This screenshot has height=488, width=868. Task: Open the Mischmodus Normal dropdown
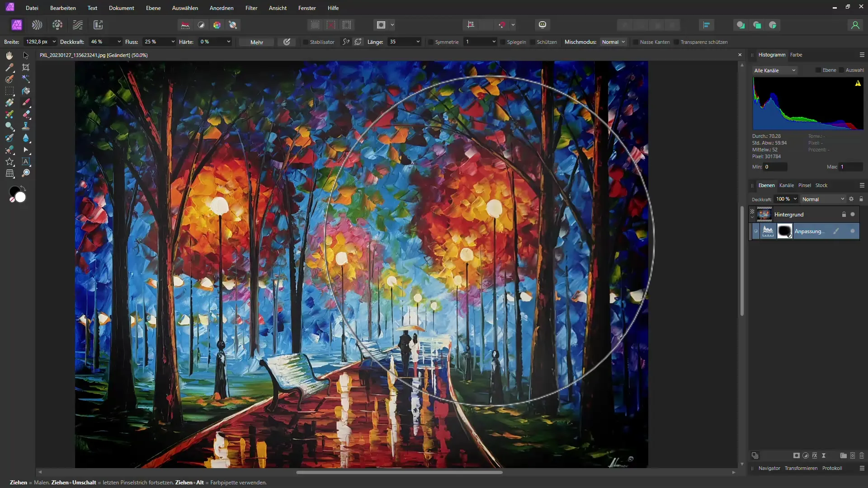coord(613,42)
